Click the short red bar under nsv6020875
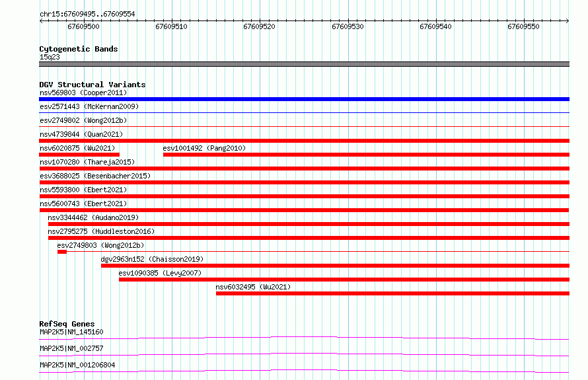The width and height of the screenshot is (588, 380). 79,155
